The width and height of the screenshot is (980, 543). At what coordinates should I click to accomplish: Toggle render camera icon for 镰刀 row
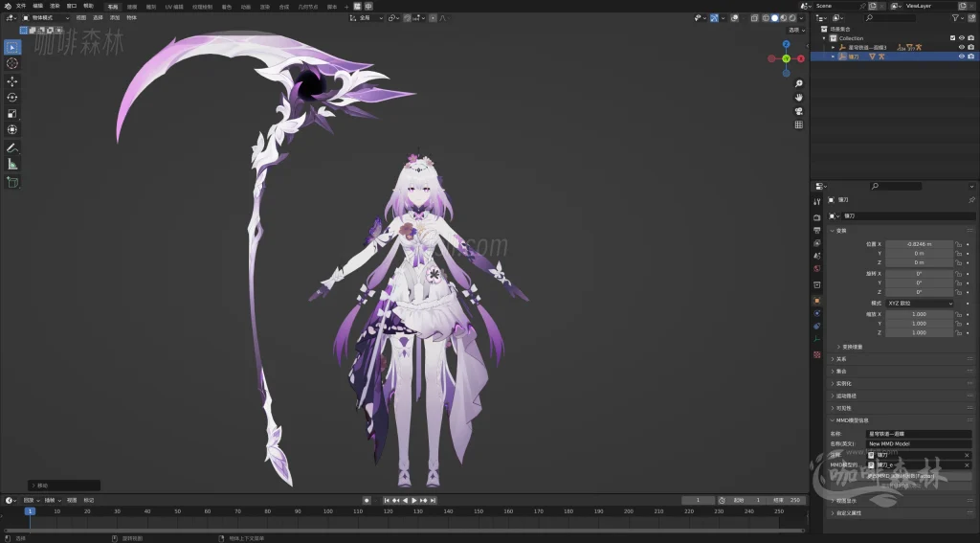coord(970,57)
